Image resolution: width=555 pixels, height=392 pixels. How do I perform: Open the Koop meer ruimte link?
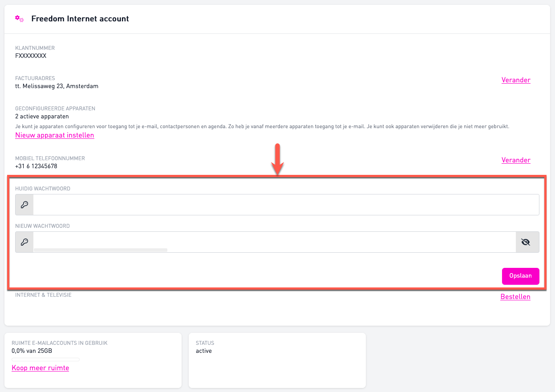tap(41, 368)
